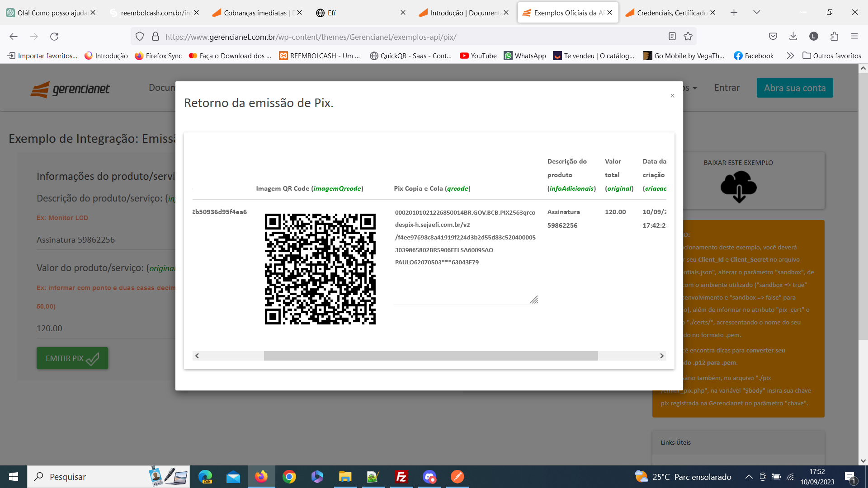Open the weather widget 25°C Parc ensolarado

(683, 477)
